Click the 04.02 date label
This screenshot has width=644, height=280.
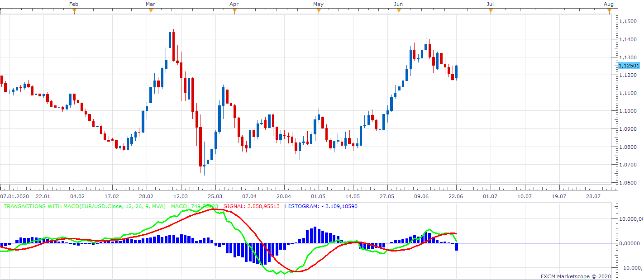77,196
